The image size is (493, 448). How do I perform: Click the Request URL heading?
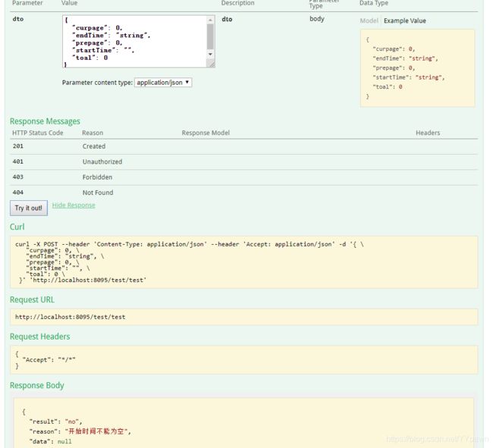(32, 299)
